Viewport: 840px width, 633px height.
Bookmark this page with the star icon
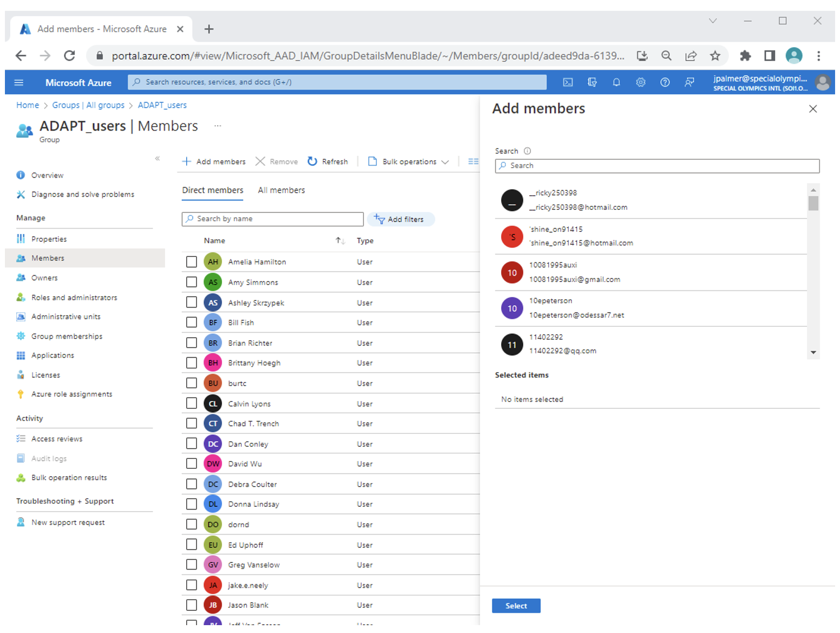[x=715, y=56]
